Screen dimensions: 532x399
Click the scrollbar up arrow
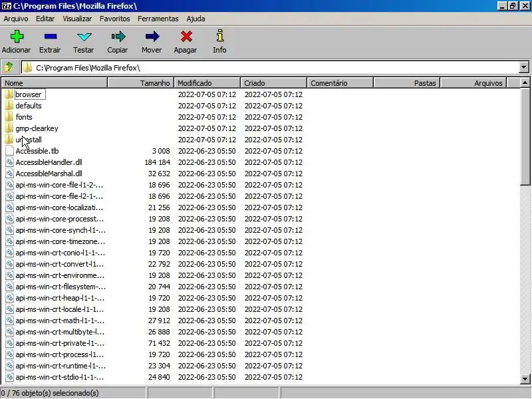tap(525, 82)
